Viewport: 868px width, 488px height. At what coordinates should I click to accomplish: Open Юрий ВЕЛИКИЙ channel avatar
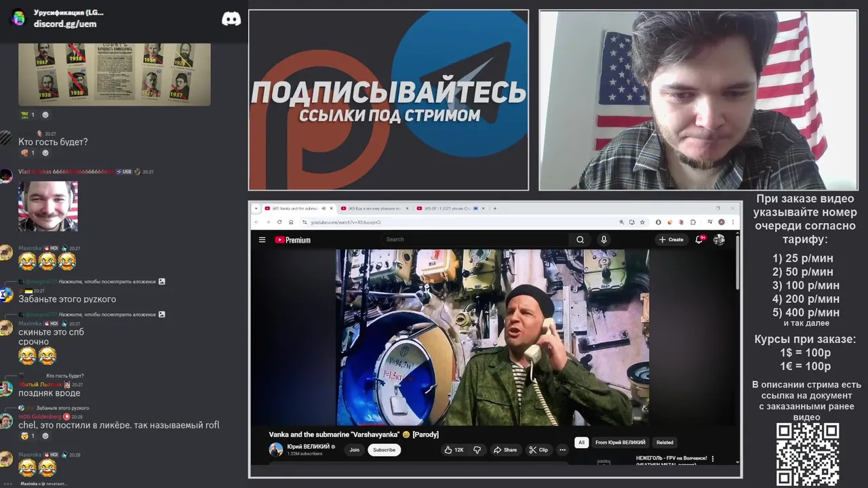pos(276,450)
